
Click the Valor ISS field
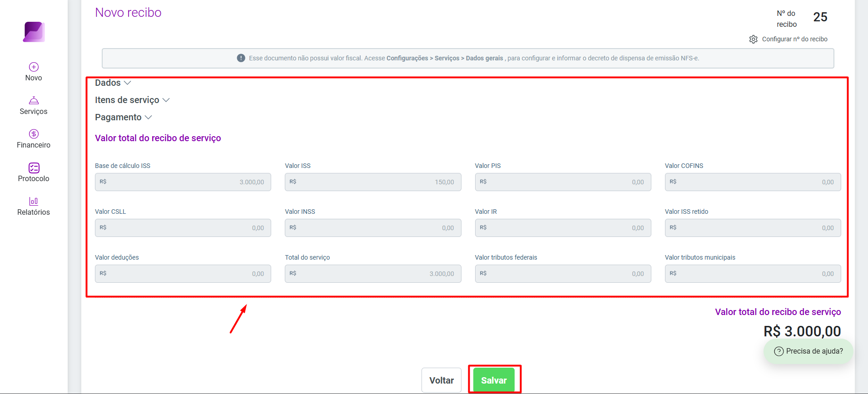[x=373, y=182]
